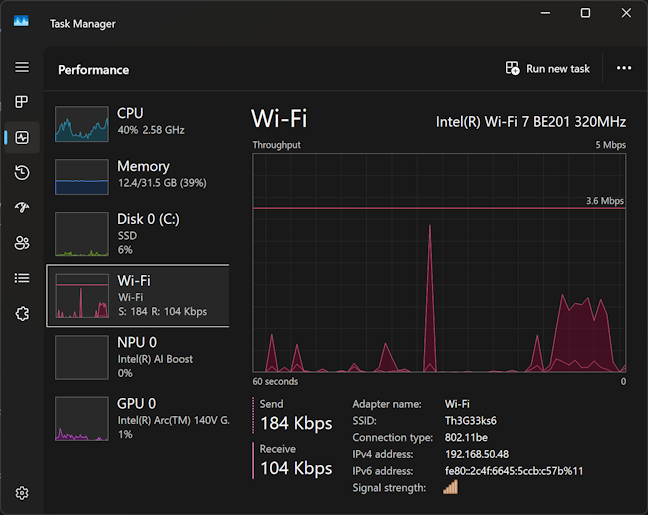Click the GPU 0 mini graph thumbnail
648x515 pixels.
[x=82, y=419]
